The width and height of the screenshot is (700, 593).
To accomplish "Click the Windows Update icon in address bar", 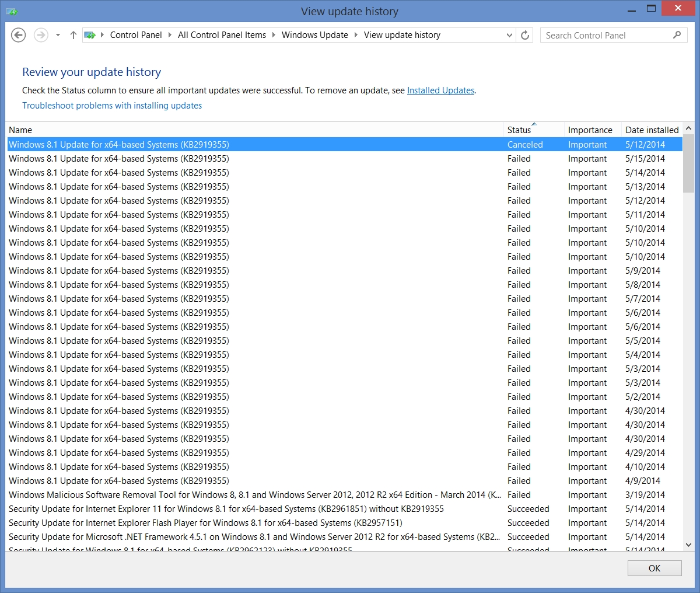I will coord(90,35).
